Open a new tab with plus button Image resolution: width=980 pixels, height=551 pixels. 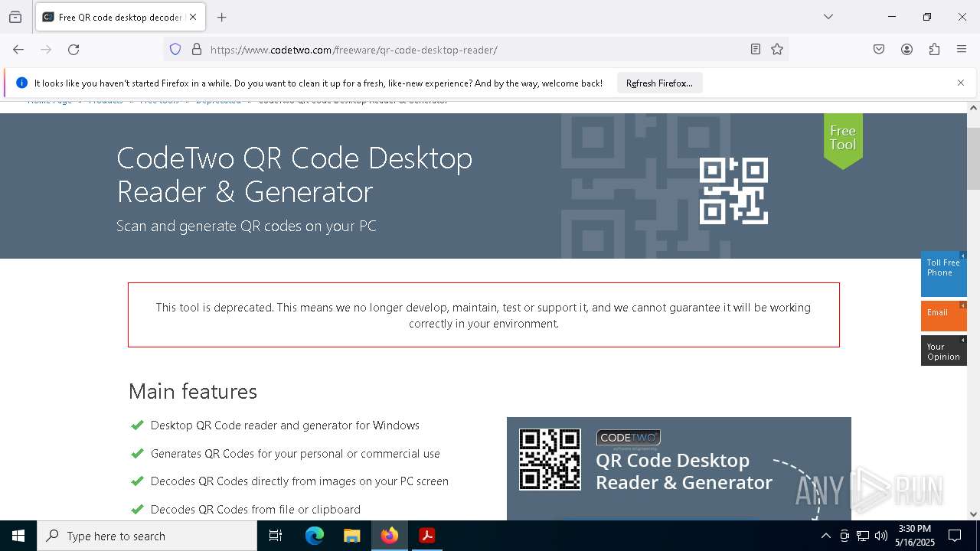[x=222, y=17]
